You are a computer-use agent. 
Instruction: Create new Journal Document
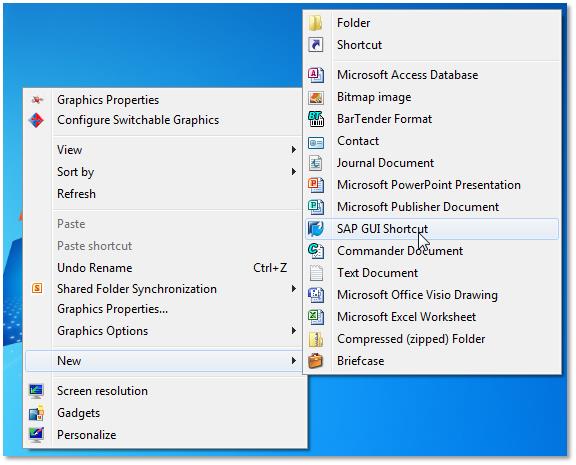(385, 163)
